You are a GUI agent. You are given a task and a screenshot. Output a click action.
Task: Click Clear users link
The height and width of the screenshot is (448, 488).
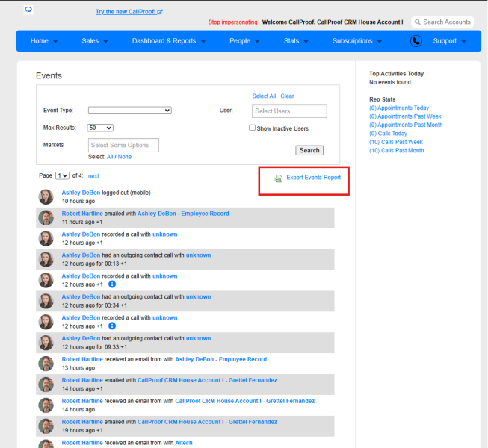287,96
